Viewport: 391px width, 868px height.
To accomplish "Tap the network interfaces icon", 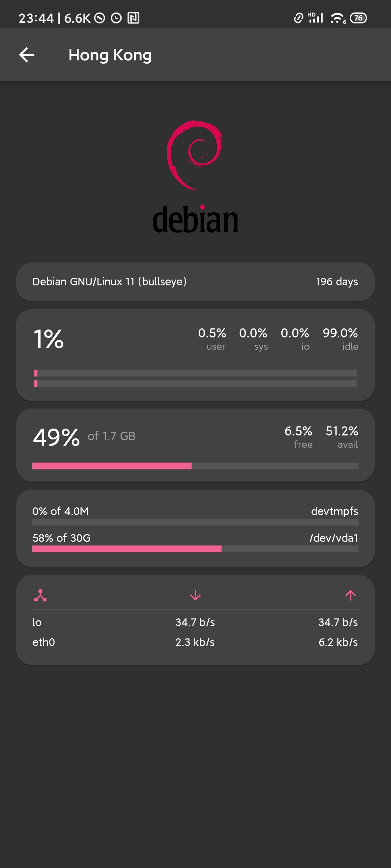I will tap(40, 595).
